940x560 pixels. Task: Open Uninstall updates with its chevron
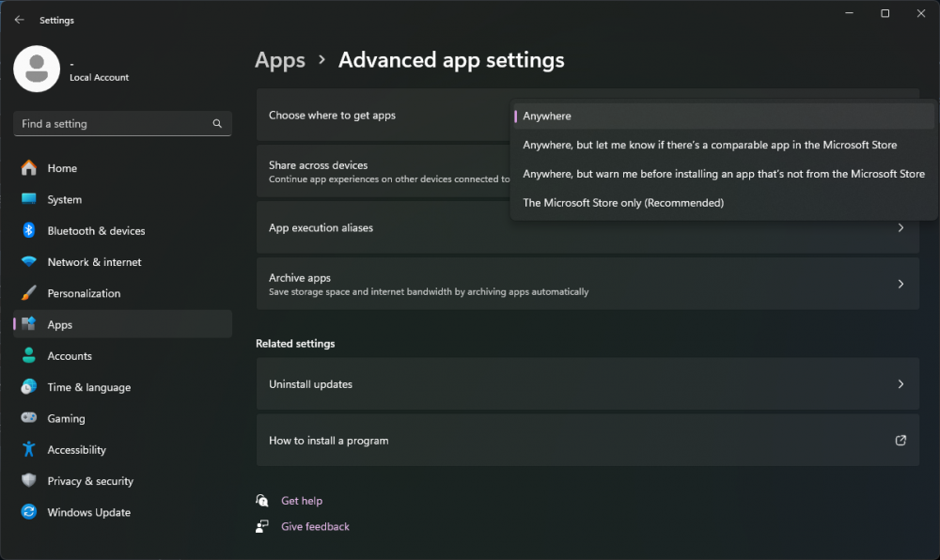pos(901,384)
